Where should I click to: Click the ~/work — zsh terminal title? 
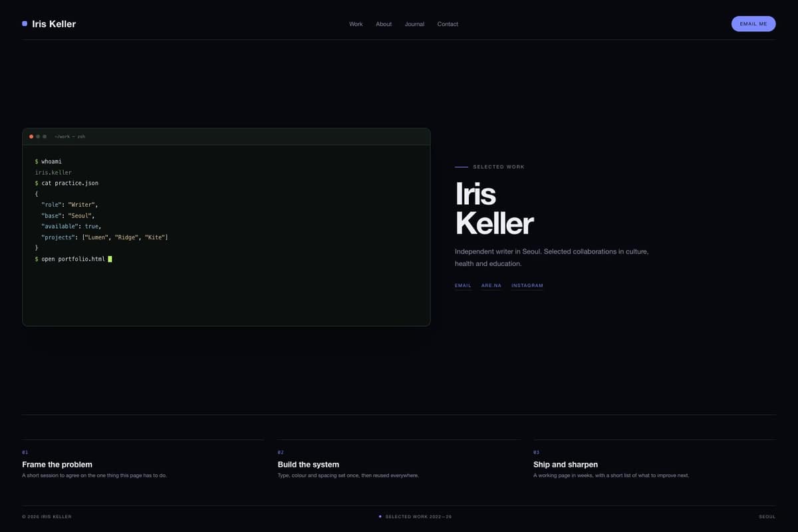click(x=70, y=136)
